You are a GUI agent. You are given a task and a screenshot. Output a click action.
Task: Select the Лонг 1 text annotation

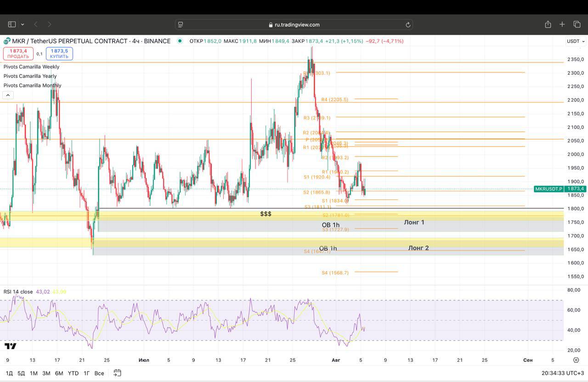[x=414, y=222]
